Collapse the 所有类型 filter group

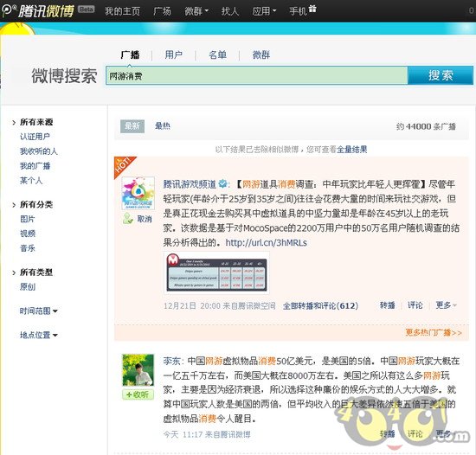tap(33, 272)
